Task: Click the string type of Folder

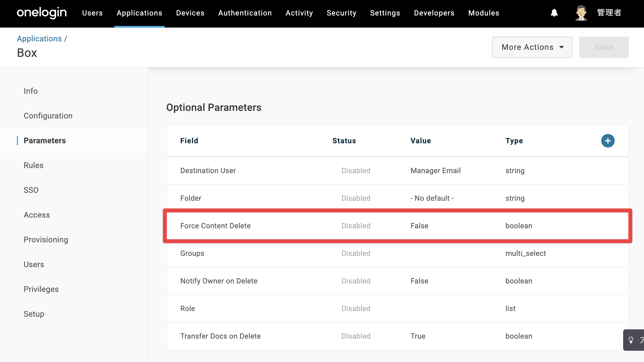Action: 515,198
